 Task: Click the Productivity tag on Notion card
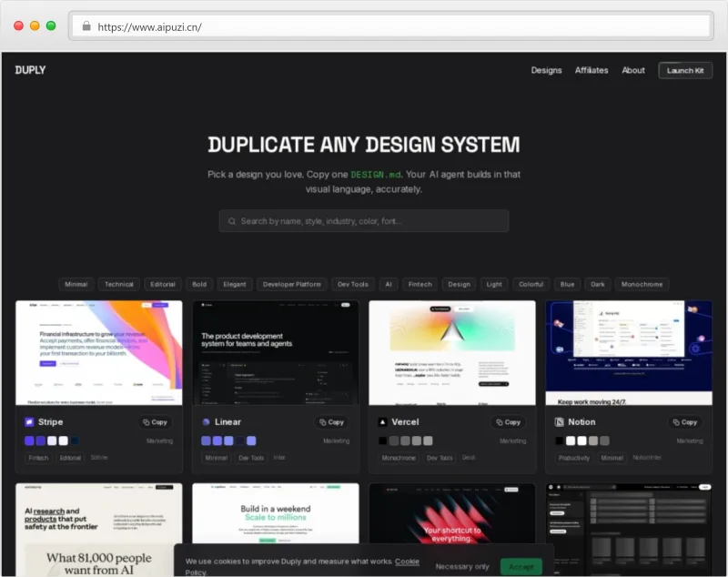click(x=574, y=458)
